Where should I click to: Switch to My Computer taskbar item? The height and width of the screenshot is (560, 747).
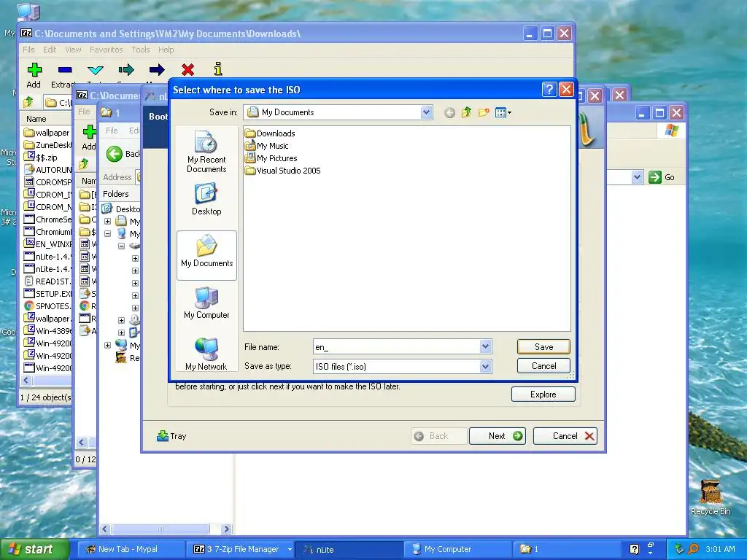pyautogui.click(x=458, y=549)
